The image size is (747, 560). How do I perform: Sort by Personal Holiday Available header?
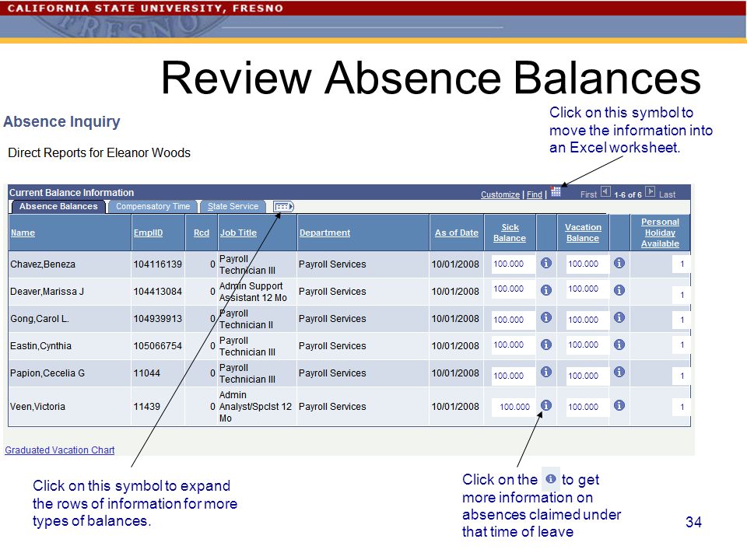(x=660, y=233)
